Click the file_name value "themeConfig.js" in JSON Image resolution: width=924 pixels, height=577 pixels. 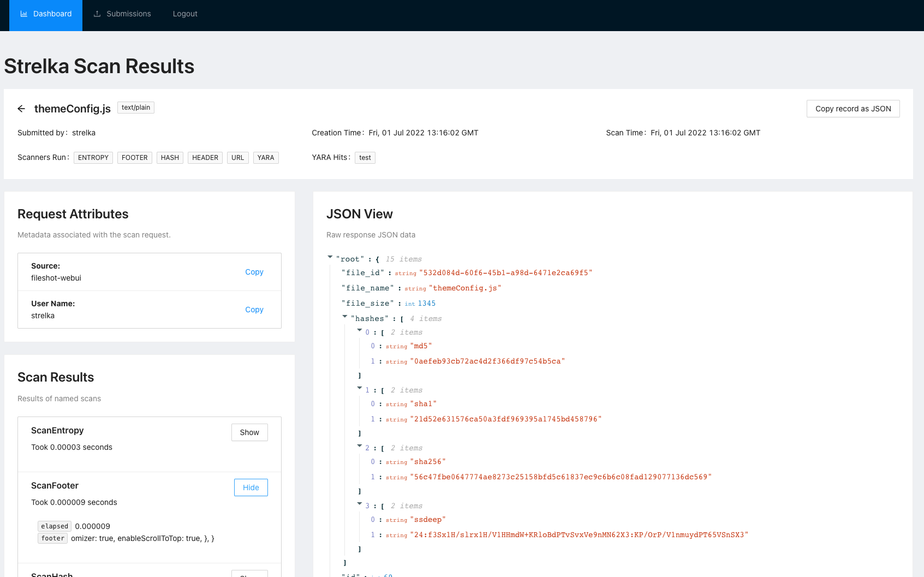coord(465,288)
